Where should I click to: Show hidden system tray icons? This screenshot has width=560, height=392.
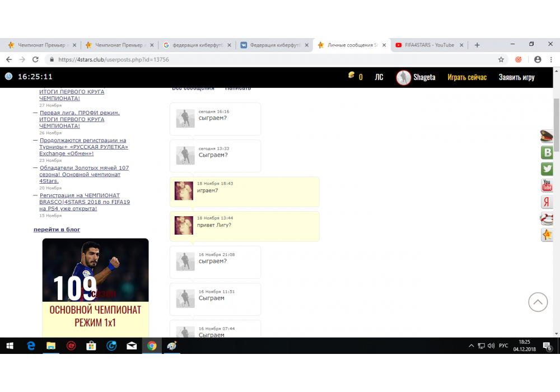[471, 346]
